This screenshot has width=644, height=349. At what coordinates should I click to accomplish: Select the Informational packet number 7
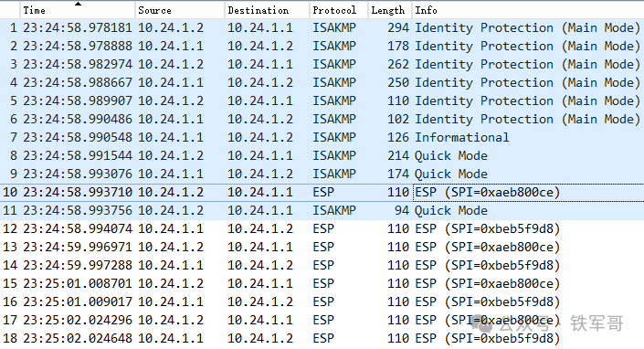coord(322,137)
